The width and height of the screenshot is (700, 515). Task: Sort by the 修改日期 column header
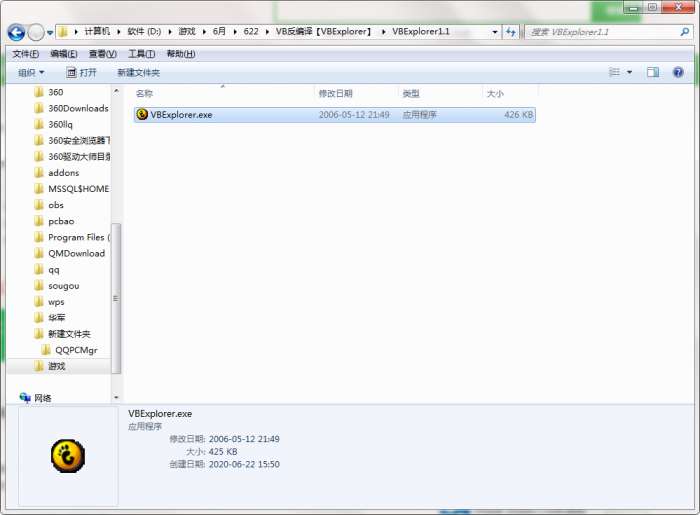click(335, 93)
